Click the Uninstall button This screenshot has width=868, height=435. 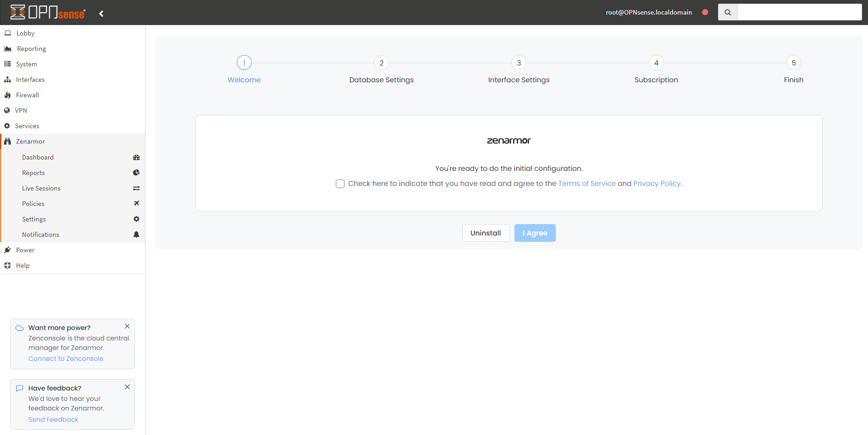[x=485, y=233]
